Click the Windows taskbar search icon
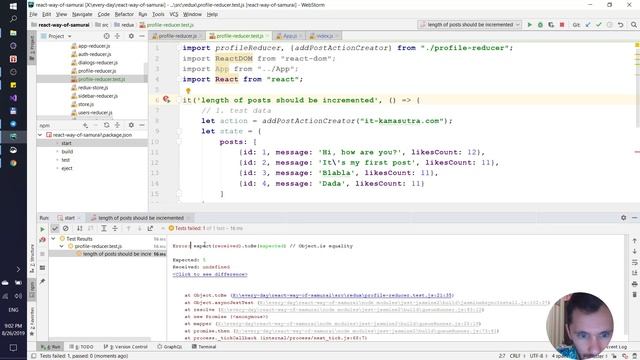The image size is (640, 360). point(13,19)
